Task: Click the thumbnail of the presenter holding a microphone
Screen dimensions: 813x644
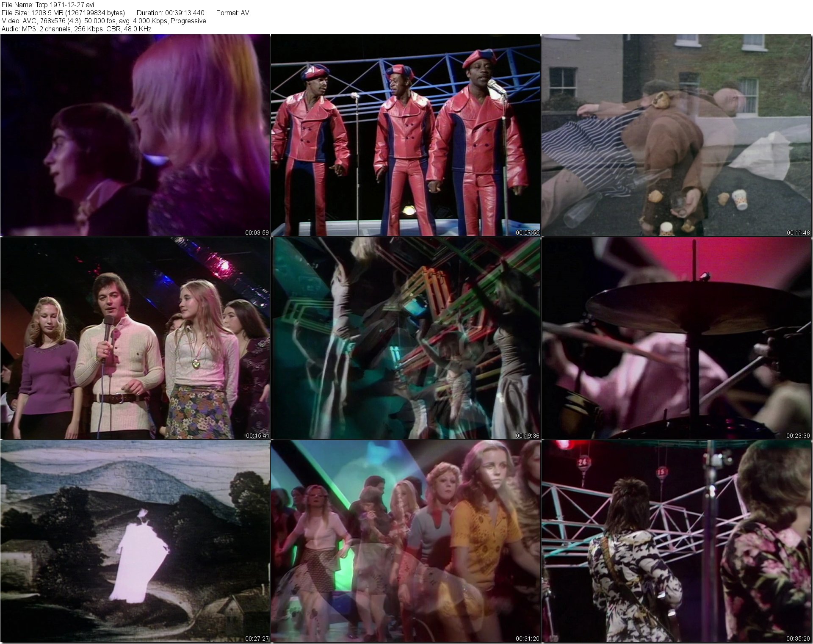Action: tap(135, 338)
